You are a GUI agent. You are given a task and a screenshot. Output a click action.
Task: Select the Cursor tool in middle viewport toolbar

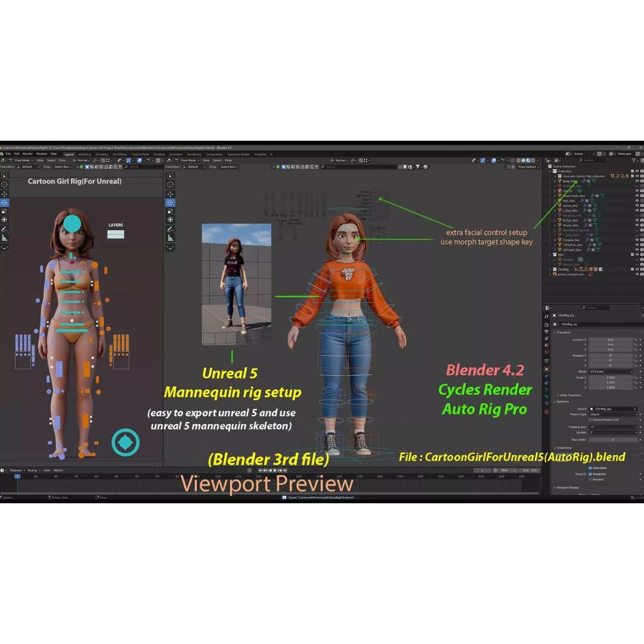pyautogui.click(x=171, y=185)
